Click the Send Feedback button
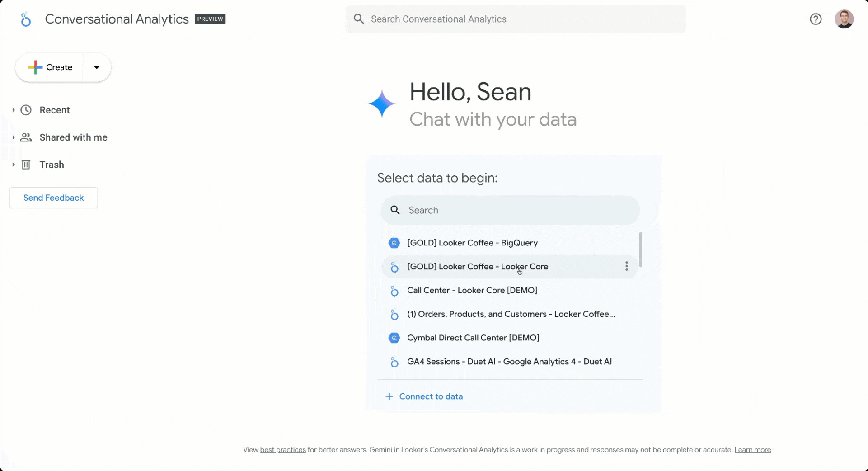868x471 pixels. [53, 198]
